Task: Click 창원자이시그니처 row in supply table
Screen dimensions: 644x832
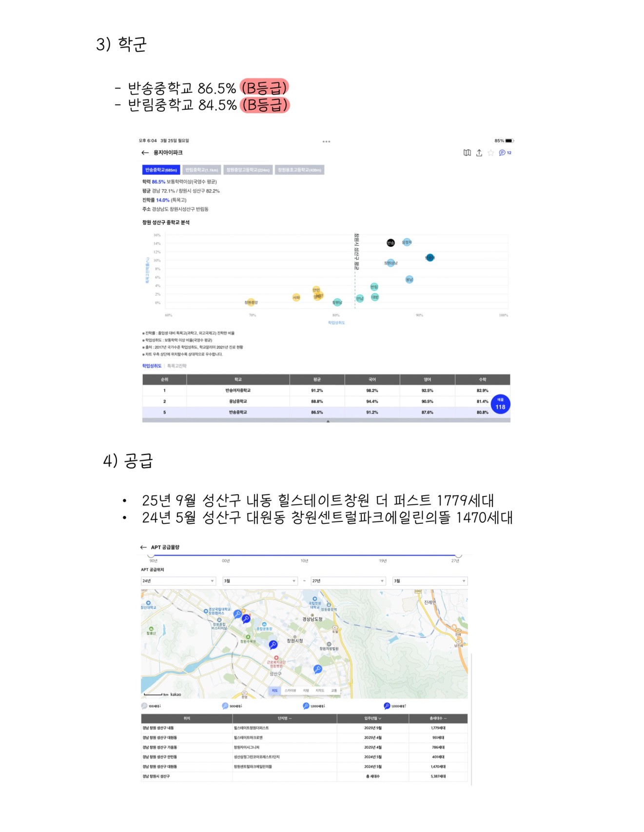Action: click(x=304, y=747)
